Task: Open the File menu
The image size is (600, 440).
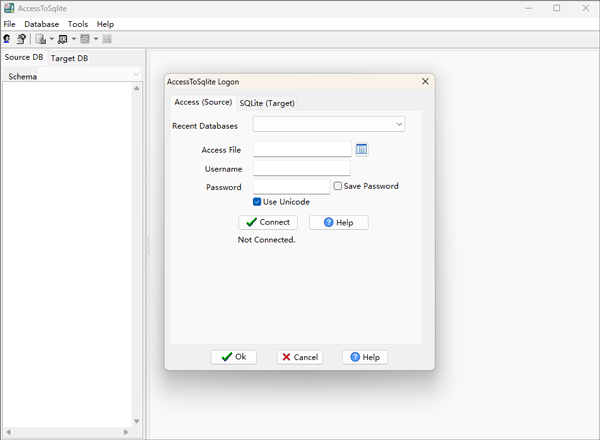Action: [x=10, y=24]
